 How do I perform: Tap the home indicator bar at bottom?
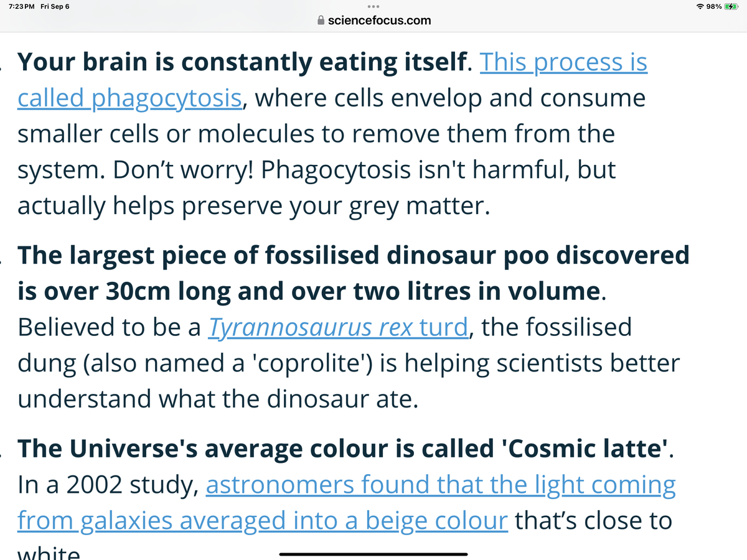click(x=374, y=553)
